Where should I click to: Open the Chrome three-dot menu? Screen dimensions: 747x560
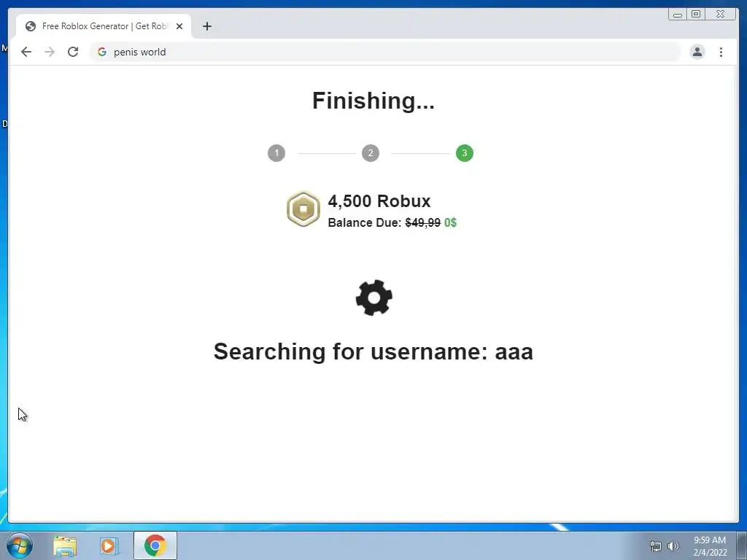coord(721,52)
